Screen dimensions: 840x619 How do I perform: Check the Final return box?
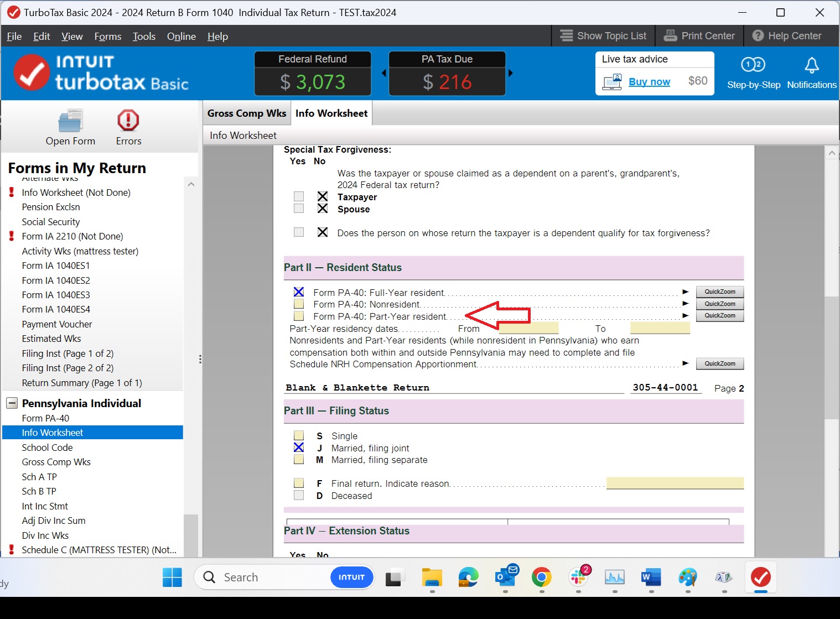pos(299,483)
